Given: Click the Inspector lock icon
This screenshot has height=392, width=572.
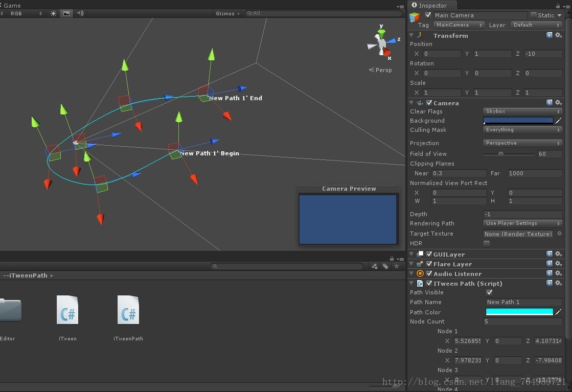Looking at the screenshot, I should click(558, 6).
